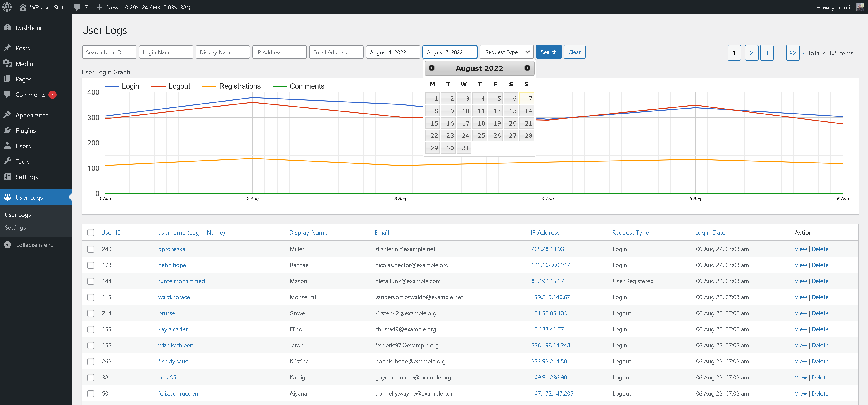Image resolution: width=868 pixels, height=405 pixels.
Task: Click Delete link for hahn.hope row
Action: pyautogui.click(x=820, y=265)
